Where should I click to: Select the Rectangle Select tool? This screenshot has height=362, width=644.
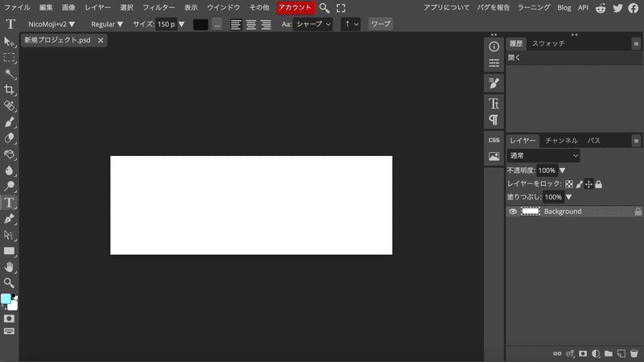click(9, 58)
